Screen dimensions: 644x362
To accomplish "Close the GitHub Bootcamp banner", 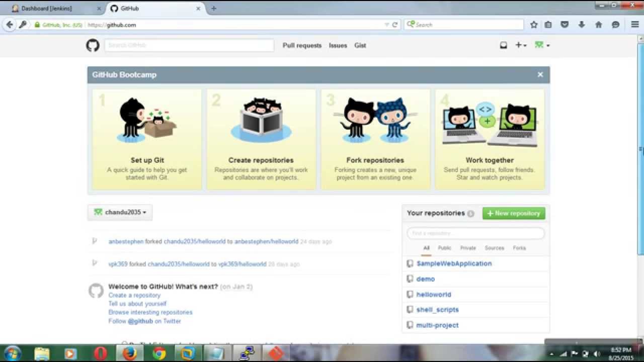I will [540, 74].
